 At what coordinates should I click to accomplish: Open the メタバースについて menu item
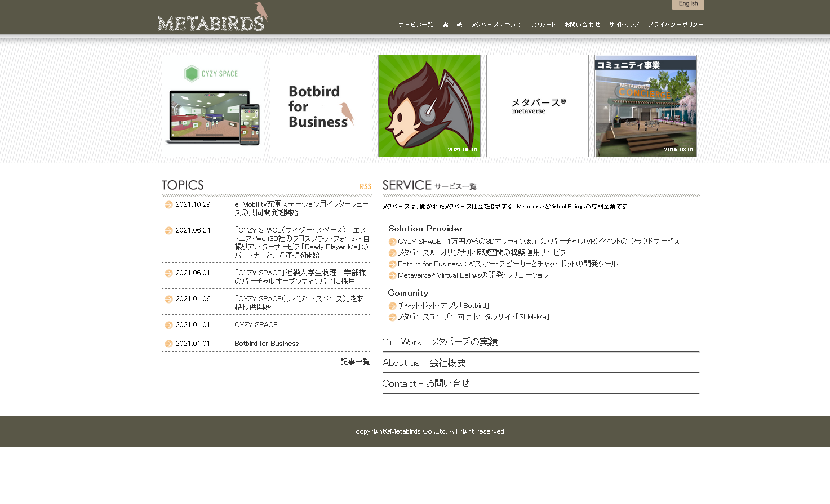[496, 25]
